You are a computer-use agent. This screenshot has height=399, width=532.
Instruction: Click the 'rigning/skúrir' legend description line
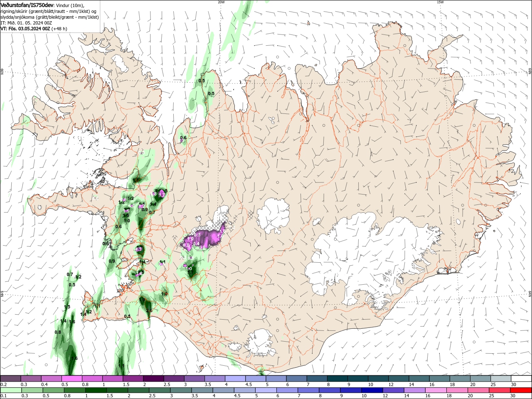pos(49,11)
